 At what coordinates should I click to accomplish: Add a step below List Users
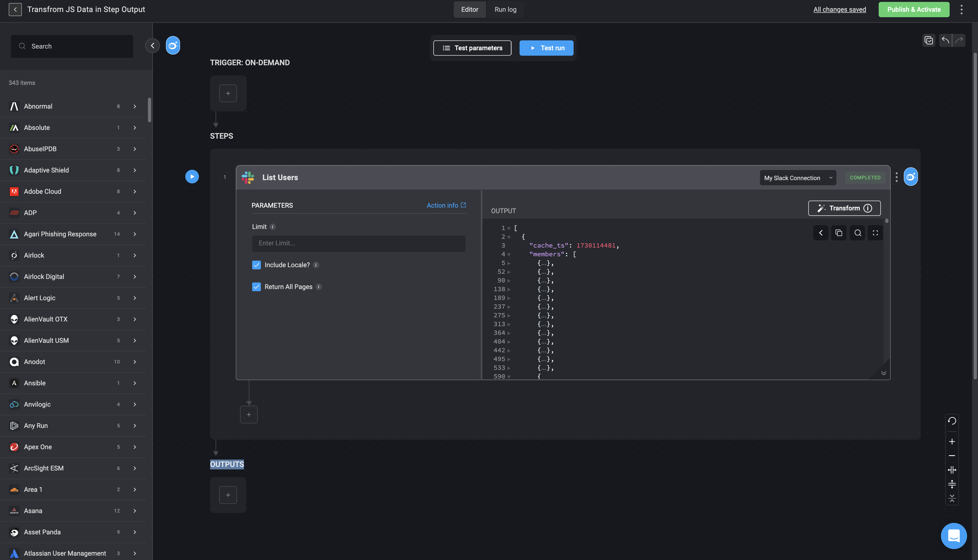[249, 415]
